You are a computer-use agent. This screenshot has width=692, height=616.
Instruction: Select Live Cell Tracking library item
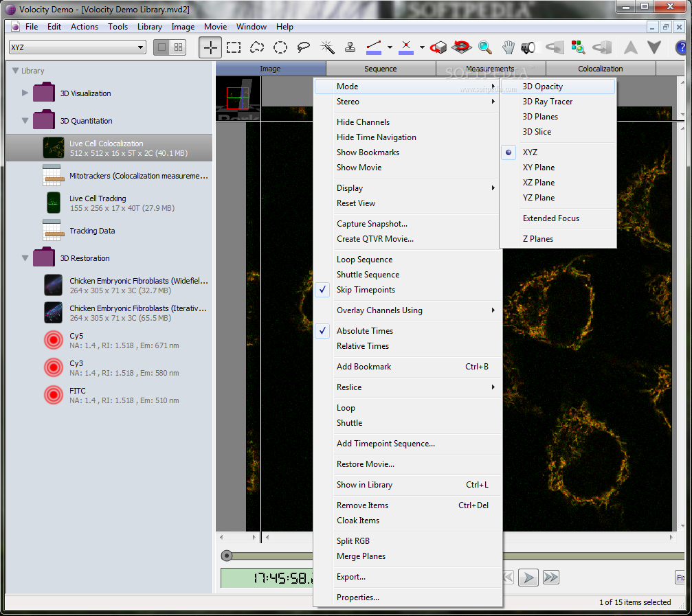click(98, 198)
